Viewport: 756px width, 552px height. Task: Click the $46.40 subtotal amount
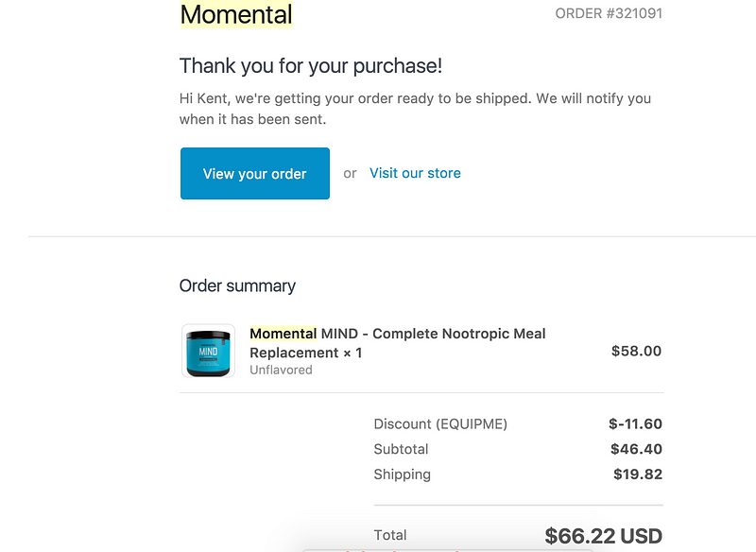636,449
